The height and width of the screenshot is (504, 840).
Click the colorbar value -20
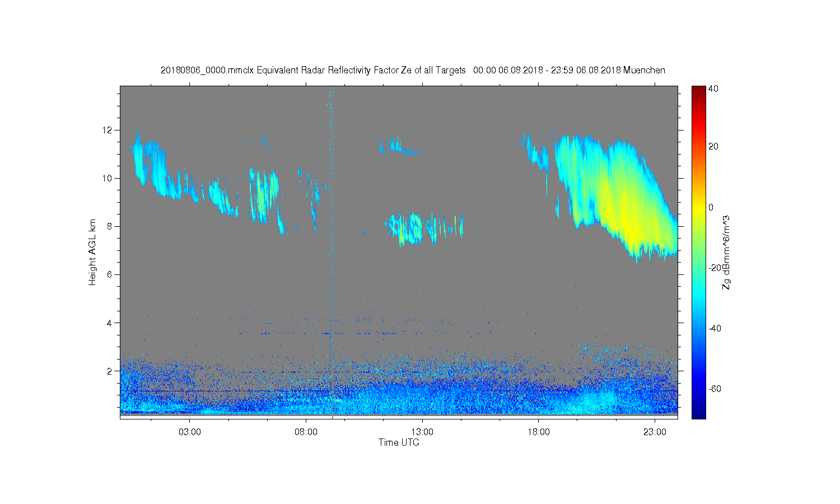[715, 268]
